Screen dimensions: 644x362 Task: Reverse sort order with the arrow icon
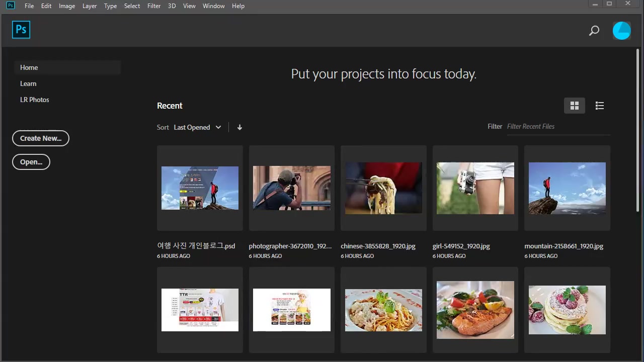point(239,127)
